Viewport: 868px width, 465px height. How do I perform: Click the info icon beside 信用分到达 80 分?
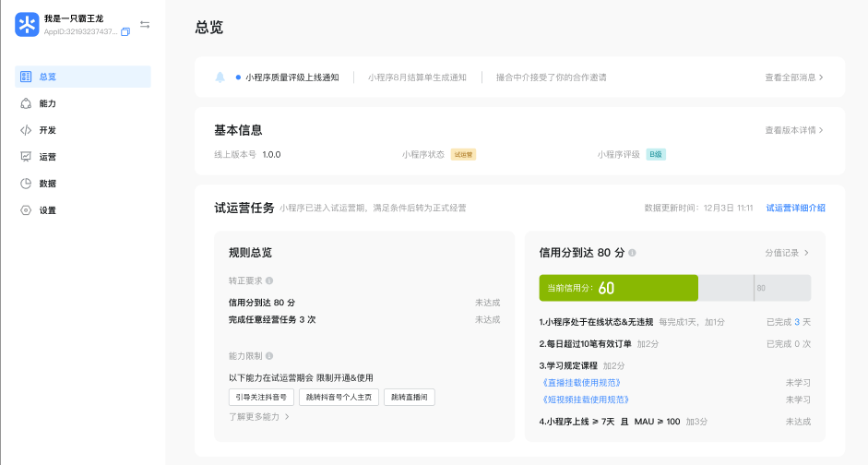[x=632, y=253]
